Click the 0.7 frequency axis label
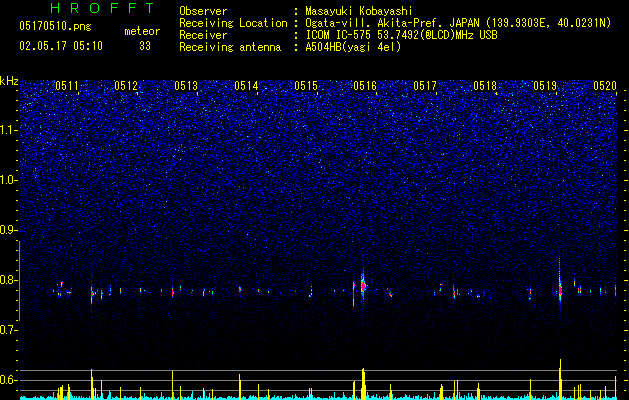The width and height of the screenshot is (629, 400). pos(9,330)
